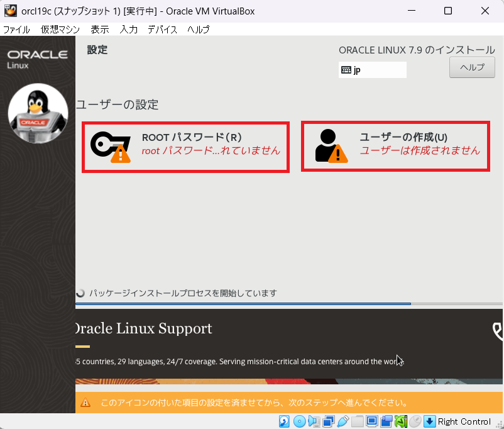Open the ファイル menu
Image resolution: width=504 pixels, height=429 pixels.
(x=16, y=30)
